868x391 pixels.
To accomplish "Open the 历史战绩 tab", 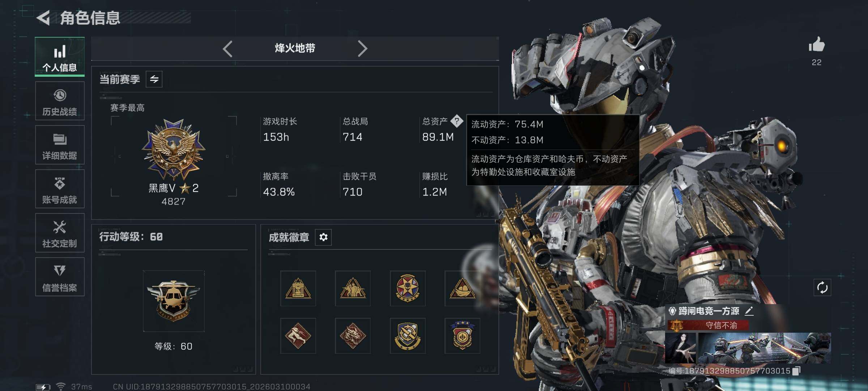I will tap(60, 101).
